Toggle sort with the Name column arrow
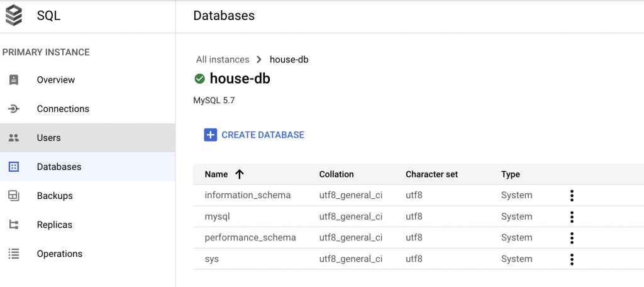 point(240,174)
